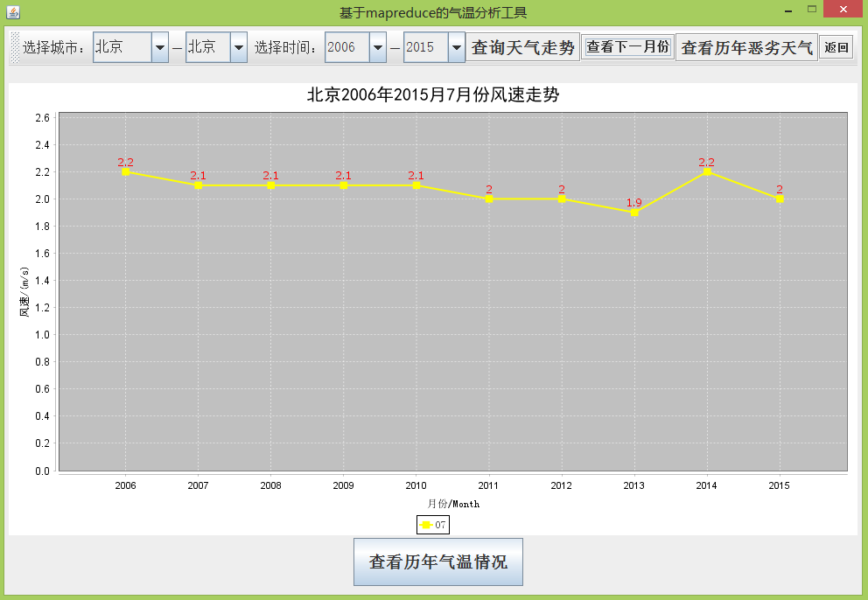Click 查看历年恶劣天气 button
The width and height of the screenshot is (868, 600).
746,47
